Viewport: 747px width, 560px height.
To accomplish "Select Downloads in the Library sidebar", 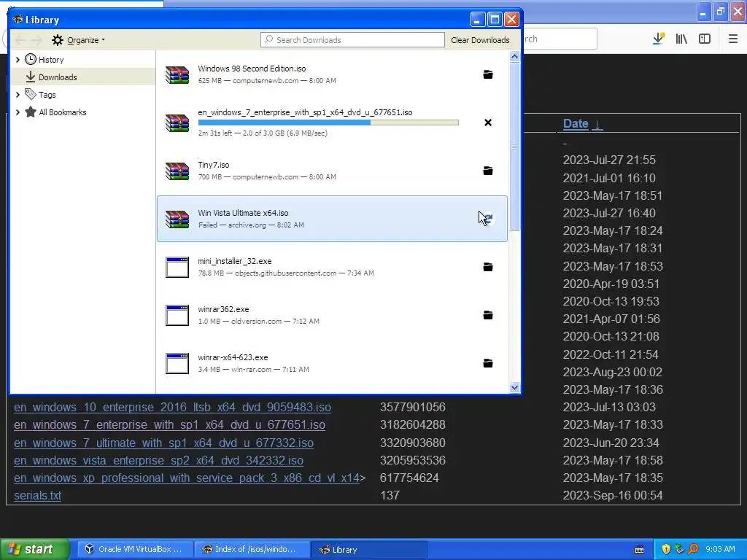I will (x=83, y=77).
